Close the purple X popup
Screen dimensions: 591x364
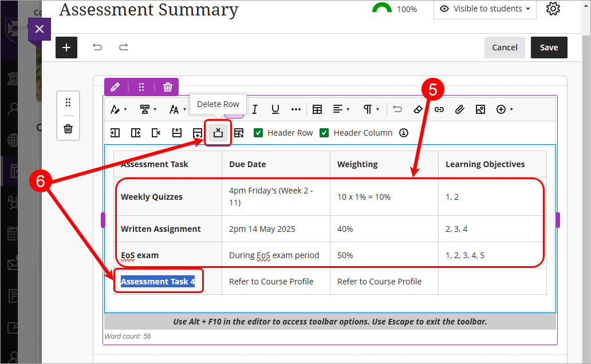point(39,29)
